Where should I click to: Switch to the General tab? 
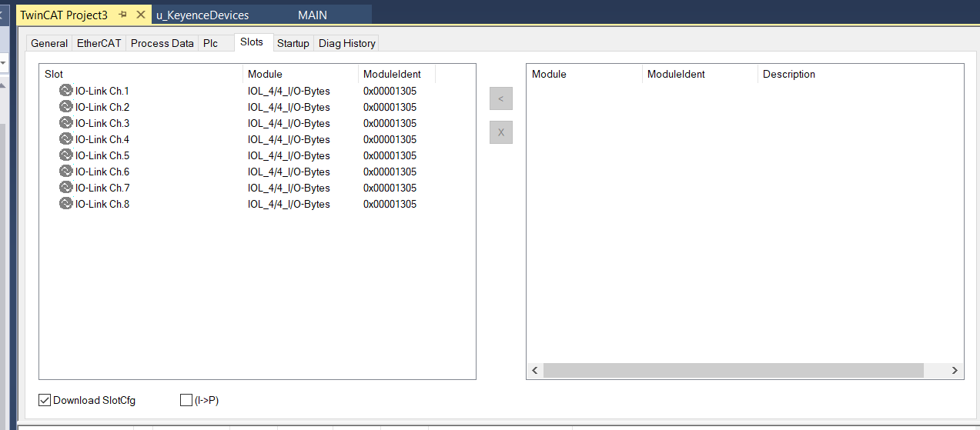point(49,43)
